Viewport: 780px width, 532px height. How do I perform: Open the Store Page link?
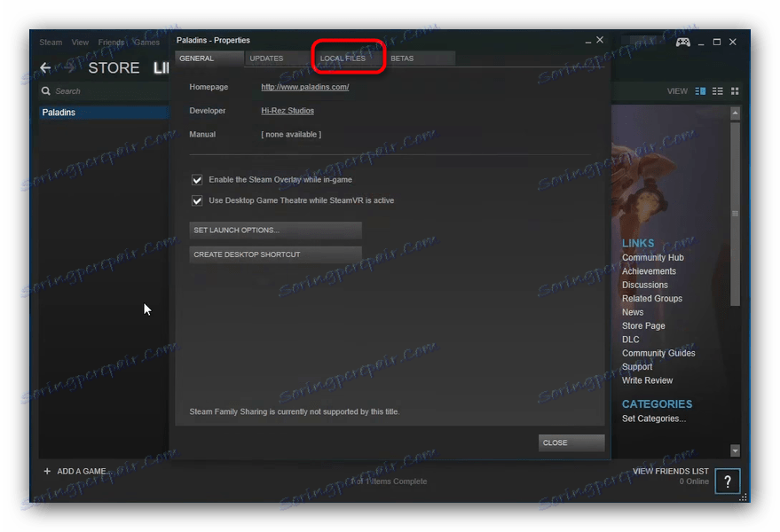643,325
